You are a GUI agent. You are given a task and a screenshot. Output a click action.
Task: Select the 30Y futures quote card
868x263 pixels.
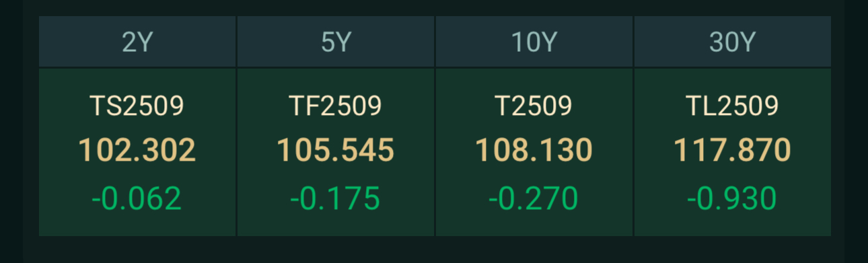pos(733,152)
